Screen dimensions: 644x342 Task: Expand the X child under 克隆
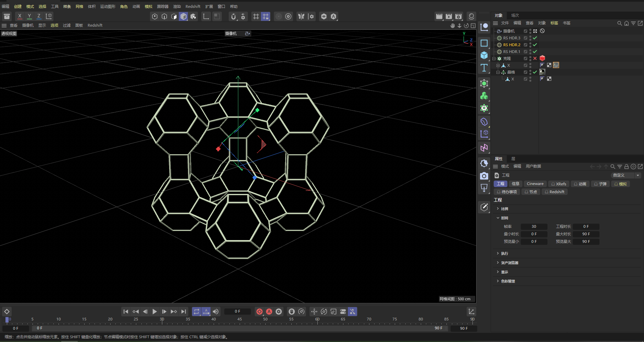498,65
